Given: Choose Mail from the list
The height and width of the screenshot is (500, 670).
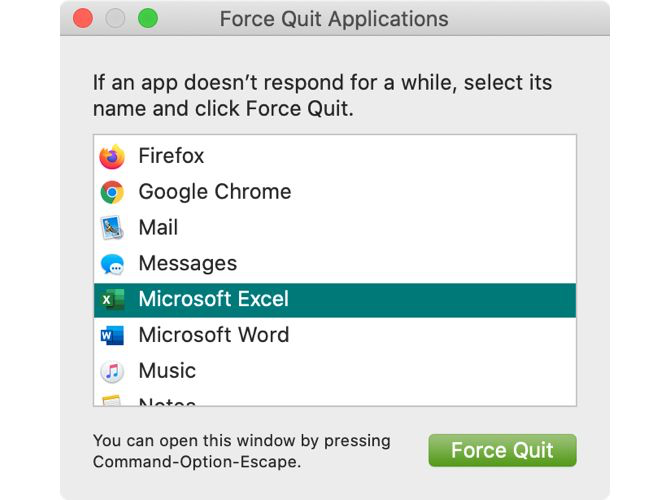Looking at the screenshot, I should point(158,228).
